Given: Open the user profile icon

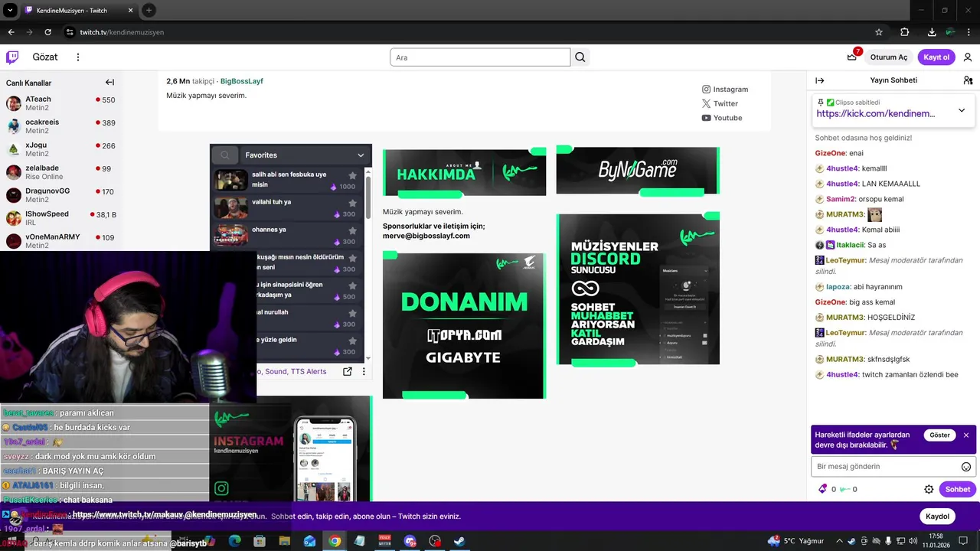Looking at the screenshot, I should tap(968, 57).
